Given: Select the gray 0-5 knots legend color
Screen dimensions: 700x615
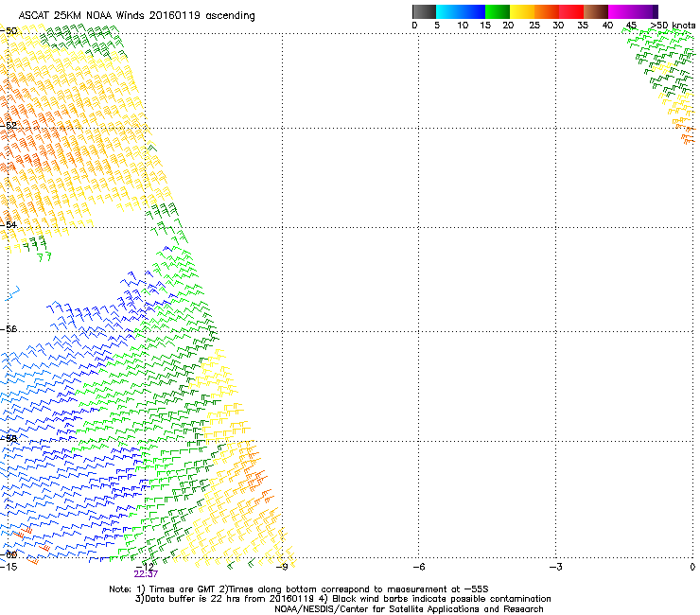Looking at the screenshot, I should coord(424,11).
